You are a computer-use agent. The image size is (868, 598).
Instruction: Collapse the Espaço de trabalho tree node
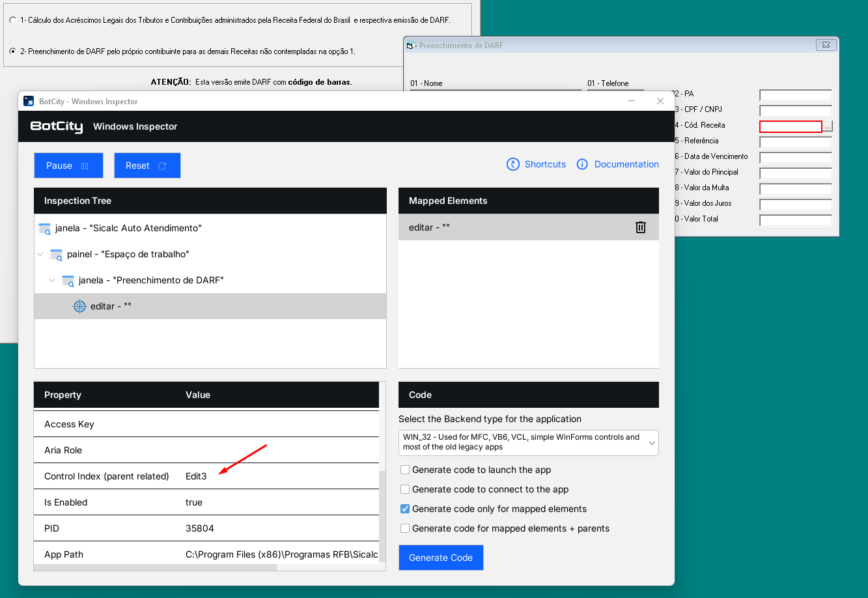click(x=40, y=255)
